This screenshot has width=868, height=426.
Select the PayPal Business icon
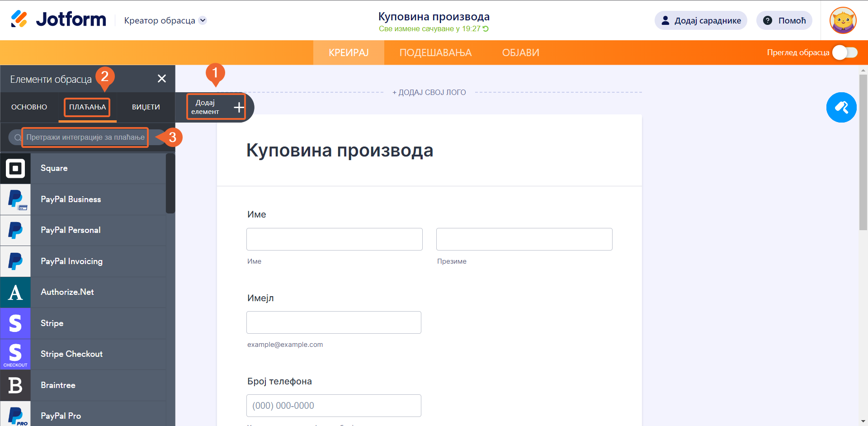(x=15, y=199)
